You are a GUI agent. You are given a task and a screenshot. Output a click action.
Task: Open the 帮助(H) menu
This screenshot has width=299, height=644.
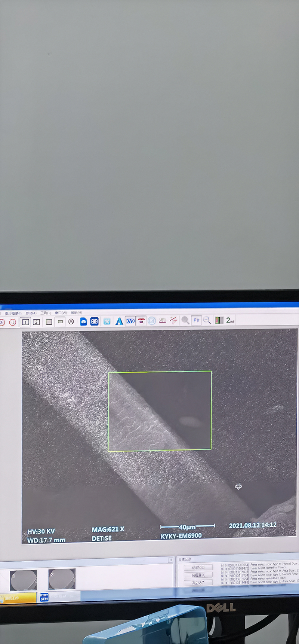76,312
